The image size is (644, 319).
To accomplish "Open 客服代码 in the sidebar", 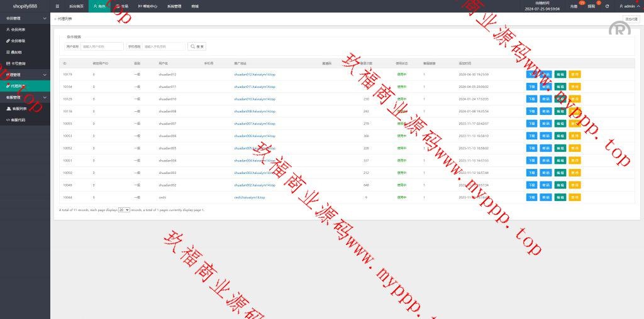I will click(18, 119).
